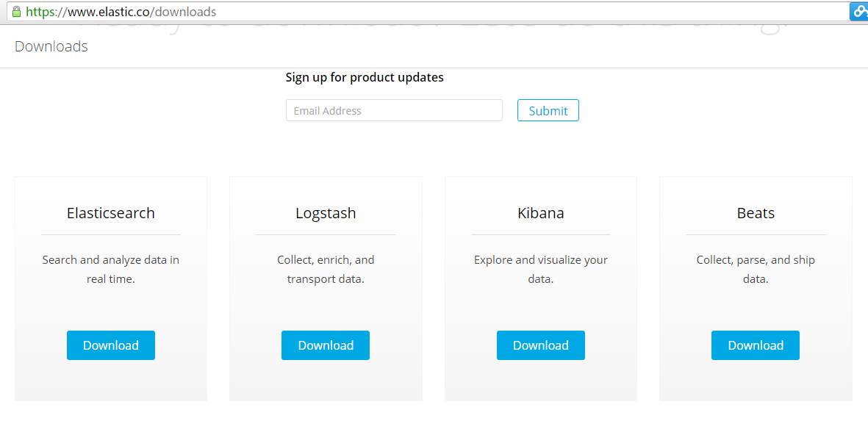Screen dimensions: 868x421
Task: Click the www.elastic.co/downloads address bar URL
Action: coord(121,11)
